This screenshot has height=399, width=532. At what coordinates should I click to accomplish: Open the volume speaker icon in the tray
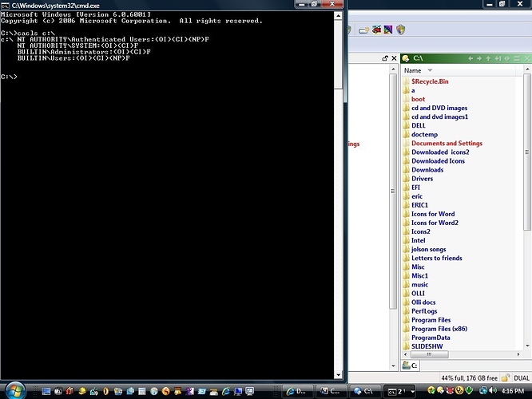[x=493, y=391]
